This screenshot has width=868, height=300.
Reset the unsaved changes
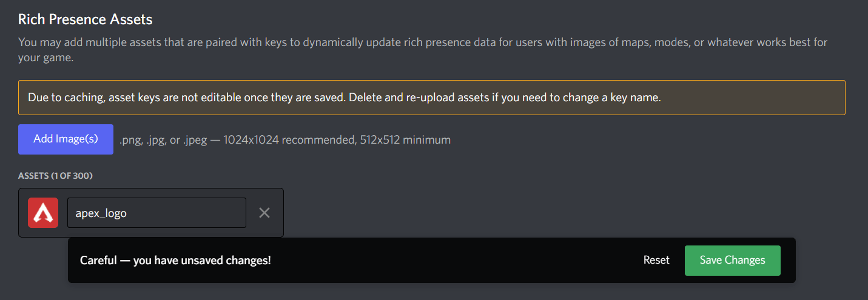pos(656,261)
